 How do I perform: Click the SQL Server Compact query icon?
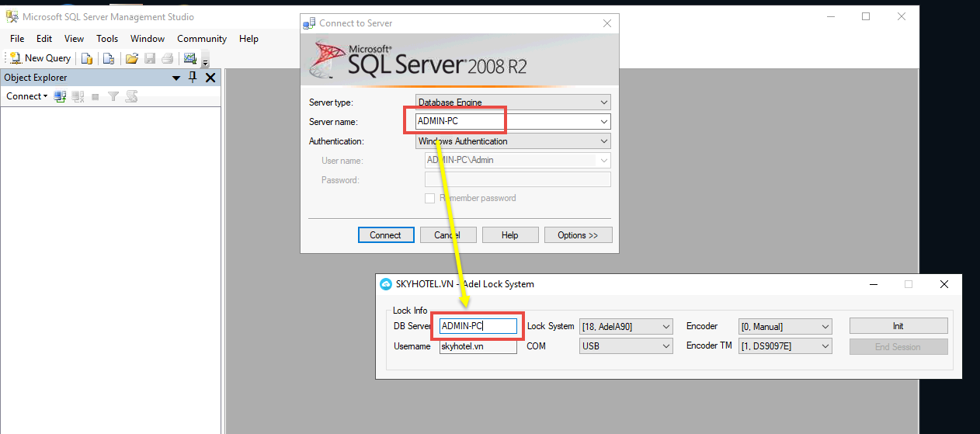click(109, 58)
